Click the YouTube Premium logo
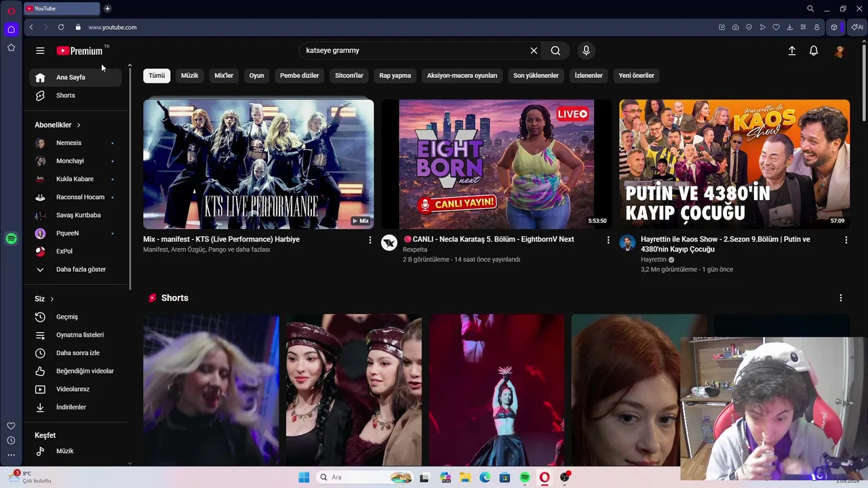 tap(80, 51)
